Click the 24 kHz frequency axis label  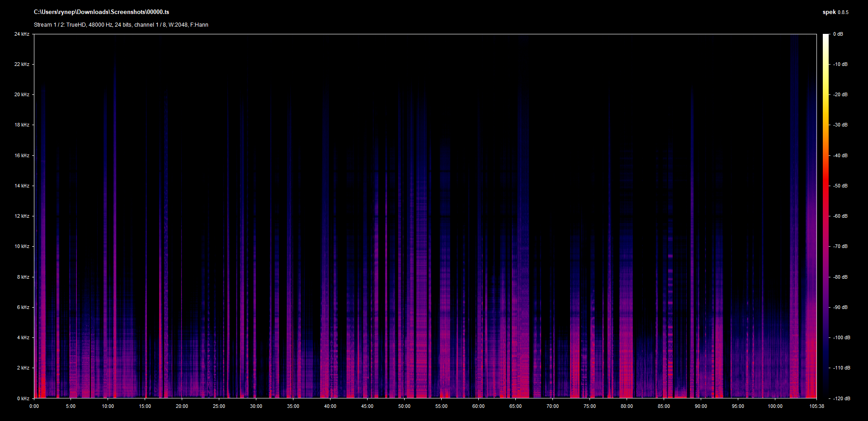[22, 34]
